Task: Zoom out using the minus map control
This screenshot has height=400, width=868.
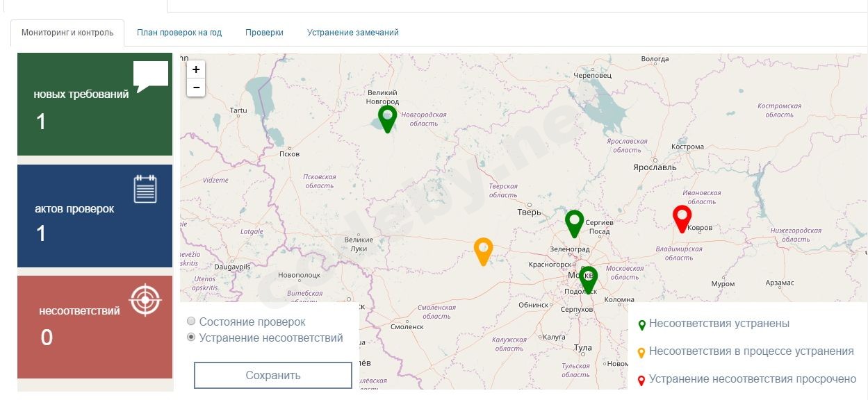Action: coord(196,86)
